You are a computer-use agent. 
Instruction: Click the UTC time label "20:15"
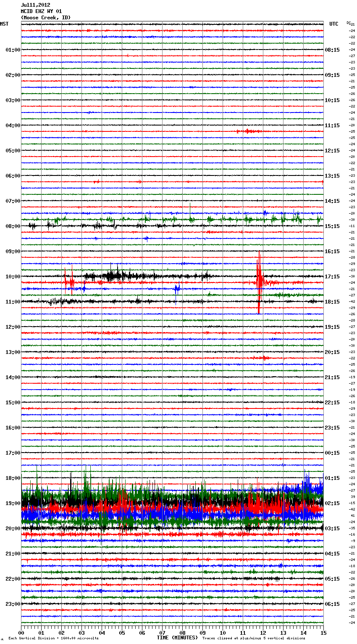[332, 352]
